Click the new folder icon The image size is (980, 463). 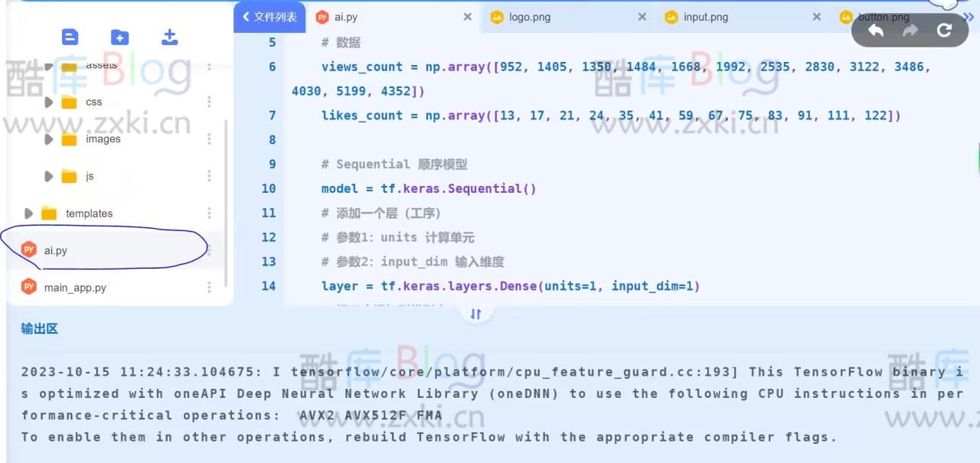[119, 37]
